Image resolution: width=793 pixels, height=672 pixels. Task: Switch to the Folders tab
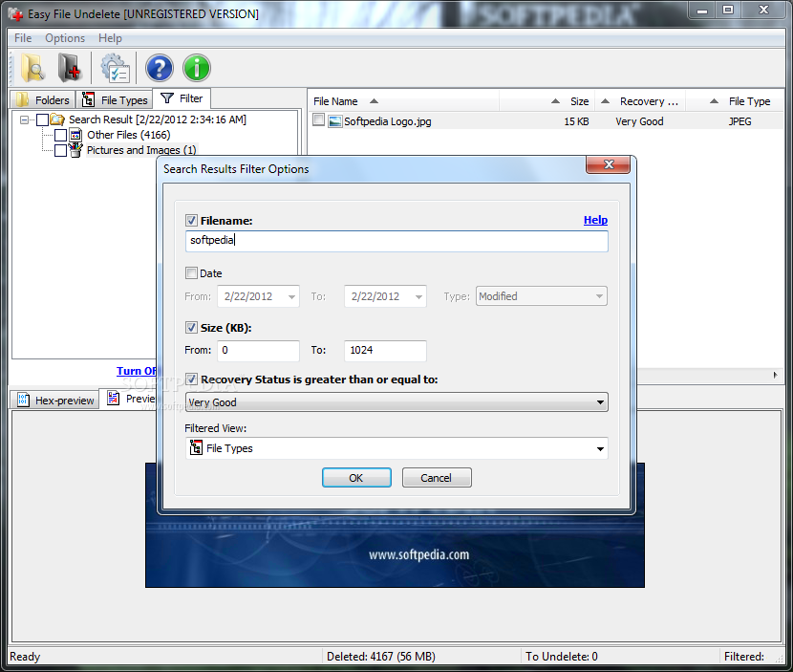click(x=43, y=99)
